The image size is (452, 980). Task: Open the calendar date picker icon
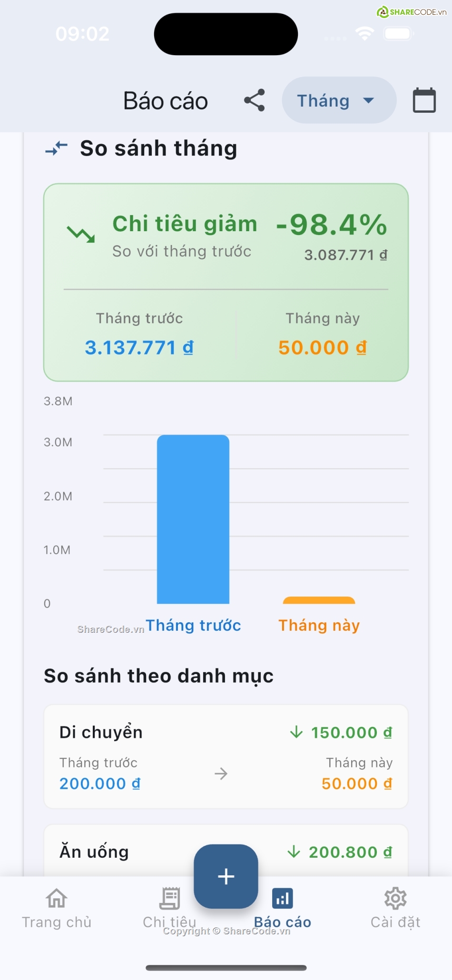point(424,100)
